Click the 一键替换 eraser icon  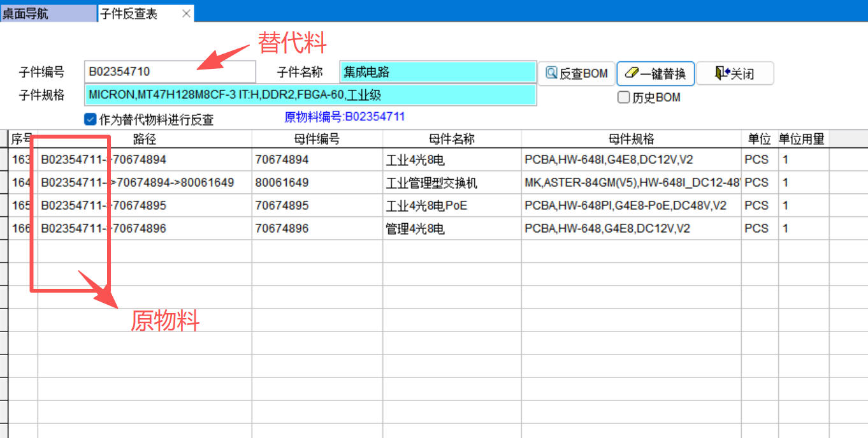632,73
